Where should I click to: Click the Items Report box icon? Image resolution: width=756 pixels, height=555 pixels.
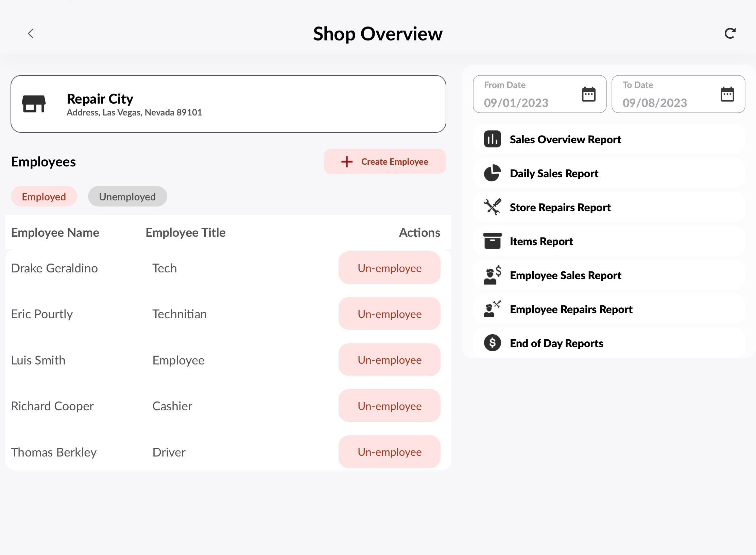click(x=492, y=241)
